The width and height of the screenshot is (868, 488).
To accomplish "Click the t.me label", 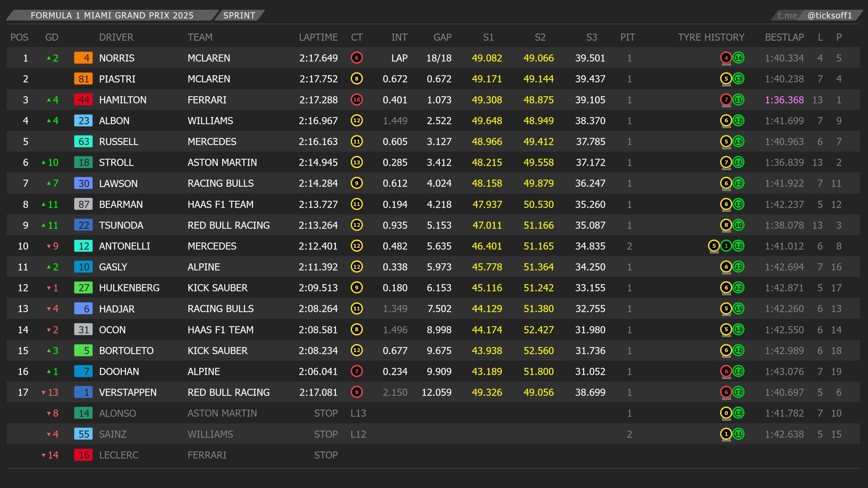I will coord(787,15).
